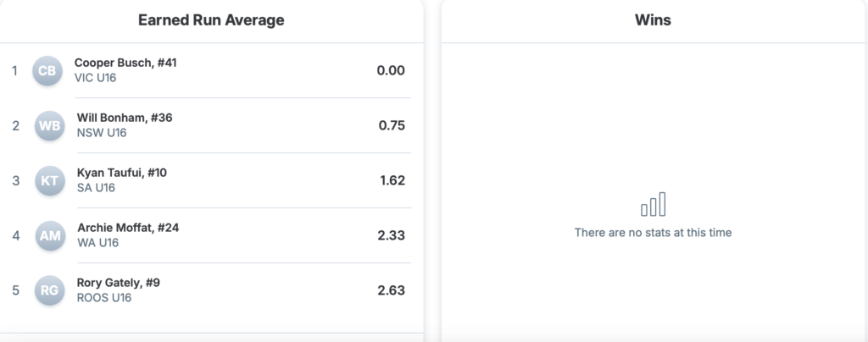Open Rory Gately, #9 player page
868x342 pixels.
tap(119, 283)
